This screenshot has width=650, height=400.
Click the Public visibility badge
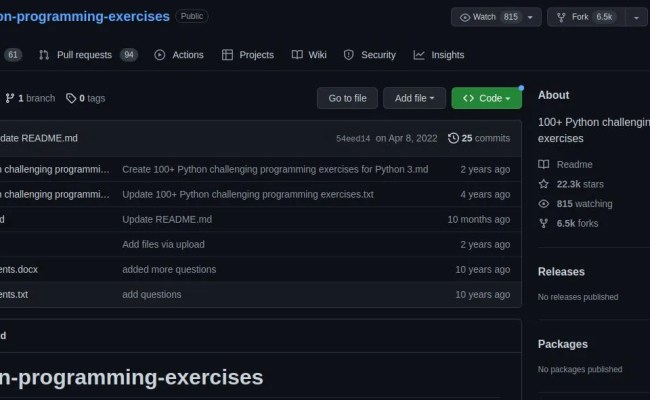coord(192,16)
